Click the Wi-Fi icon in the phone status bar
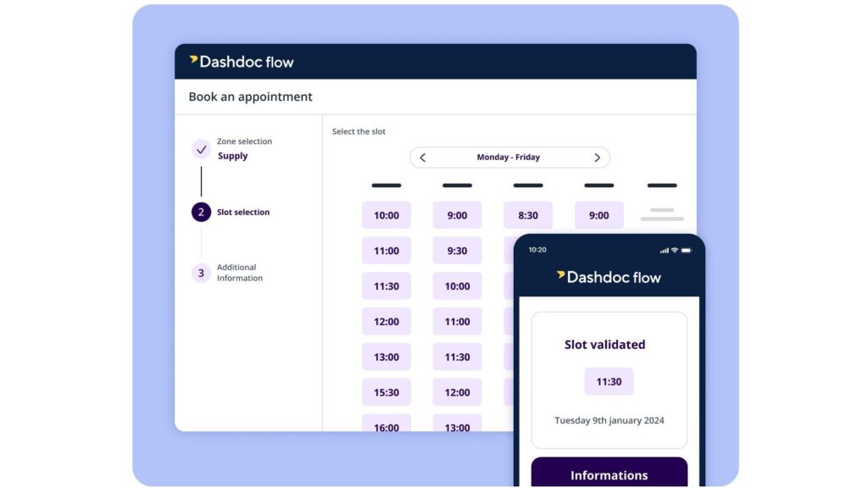868x488 pixels. [x=675, y=251]
